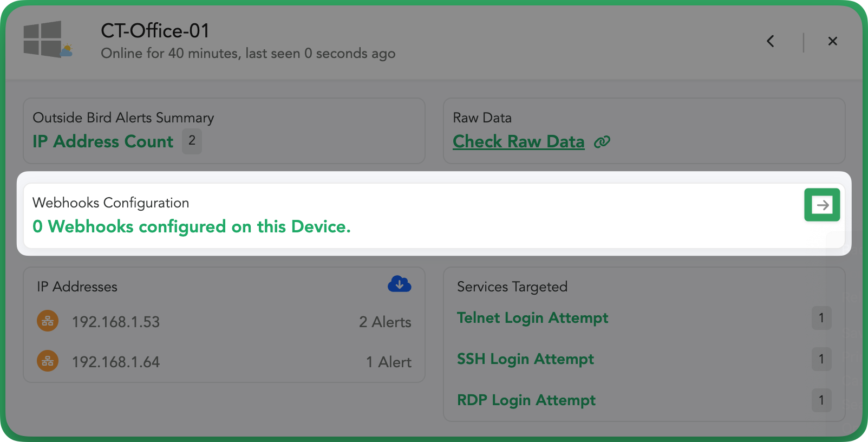Click the Windows device logo icon

[x=48, y=39]
